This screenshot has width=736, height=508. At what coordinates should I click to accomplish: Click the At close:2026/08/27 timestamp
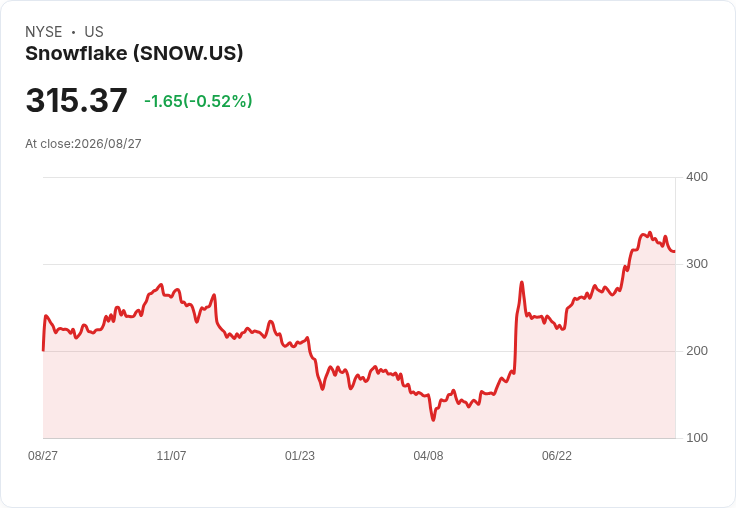pyautogui.click(x=83, y=144)
